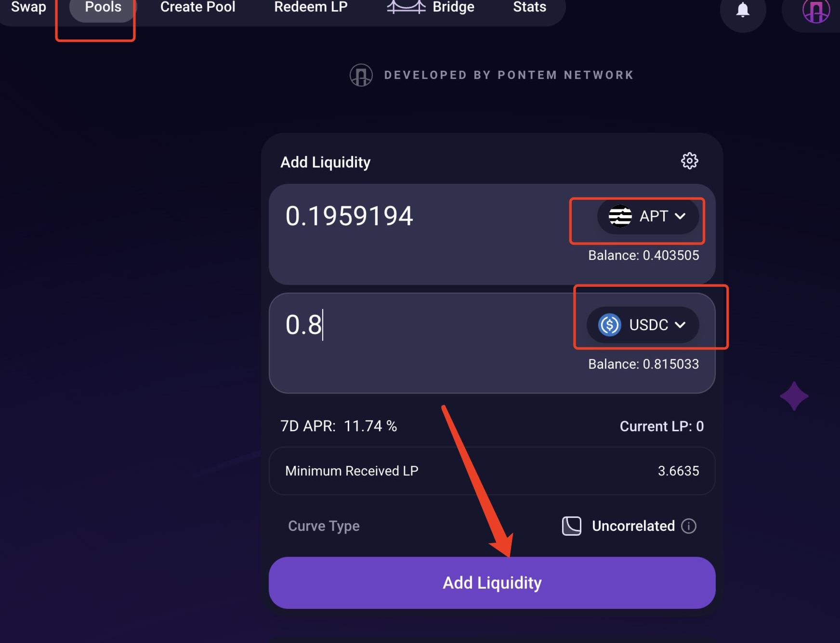Screen dimensions: 840x643
Task: Open the Create Pool tab
Action: [197, 7]
